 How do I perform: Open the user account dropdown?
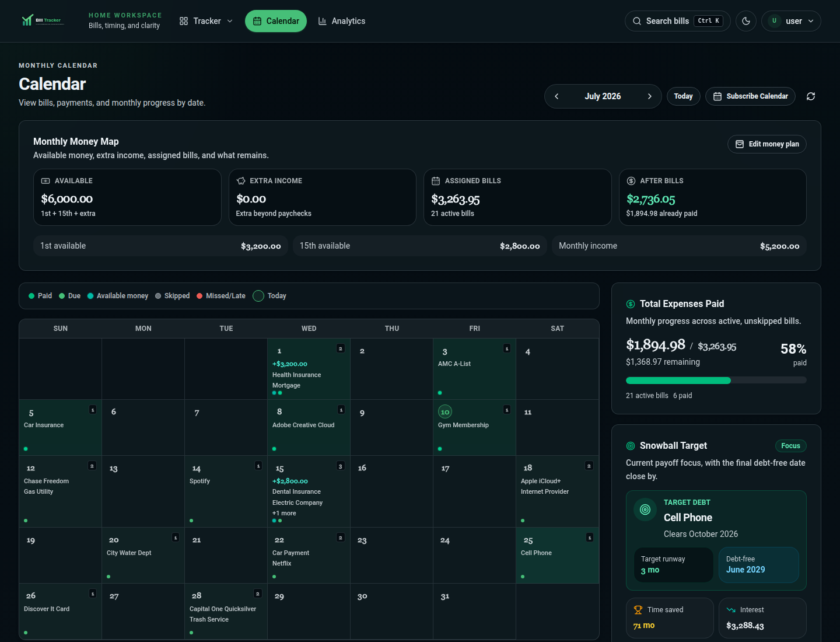(791, 21)
